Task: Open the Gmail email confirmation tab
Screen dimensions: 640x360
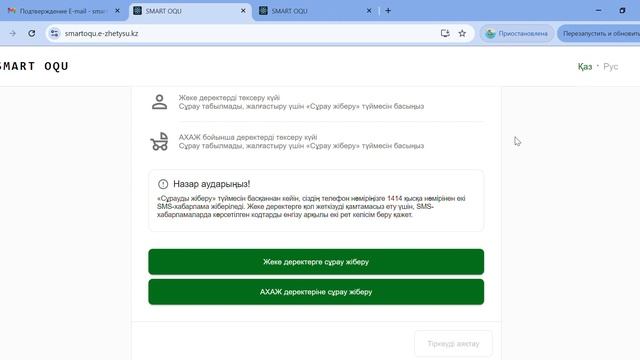Action: (61, 11)
